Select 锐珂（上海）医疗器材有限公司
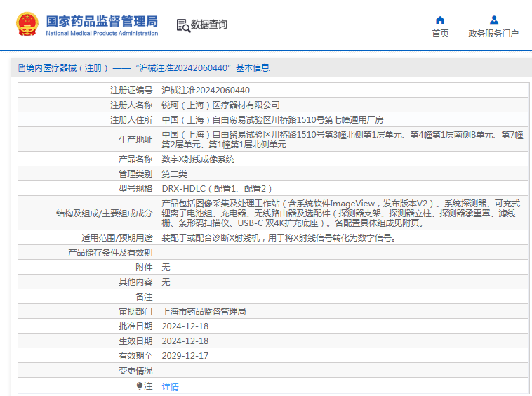Image resolution: width=532 pixels, height=396 pixels. coord(220,105)
